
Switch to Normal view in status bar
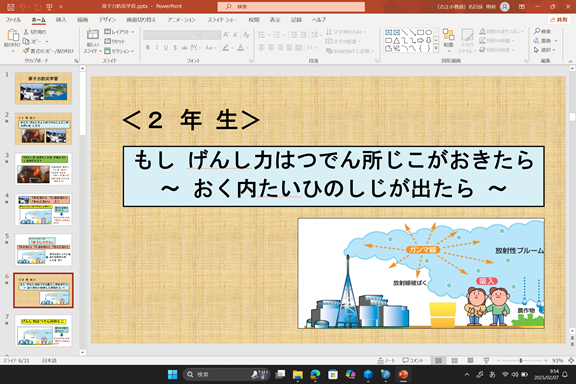pos(438,360)
